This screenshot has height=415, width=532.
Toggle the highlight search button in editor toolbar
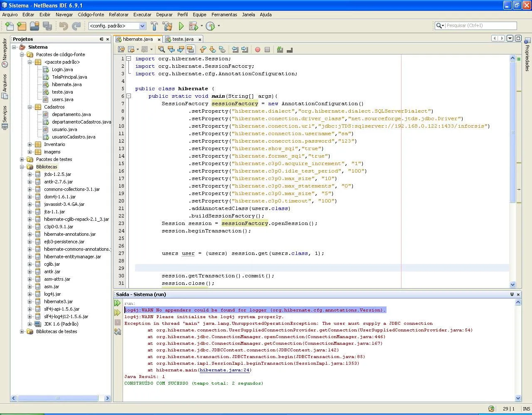190,49
